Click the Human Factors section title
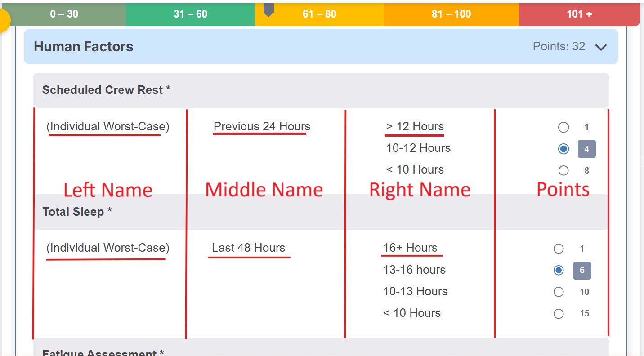Viewport: 644px width, 356px height. tap(84, 47)
